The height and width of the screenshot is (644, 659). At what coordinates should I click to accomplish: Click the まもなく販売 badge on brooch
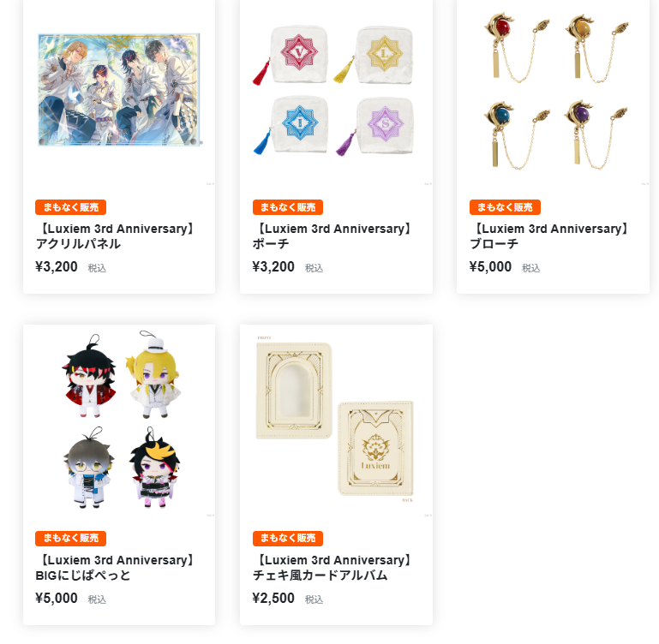505,207
